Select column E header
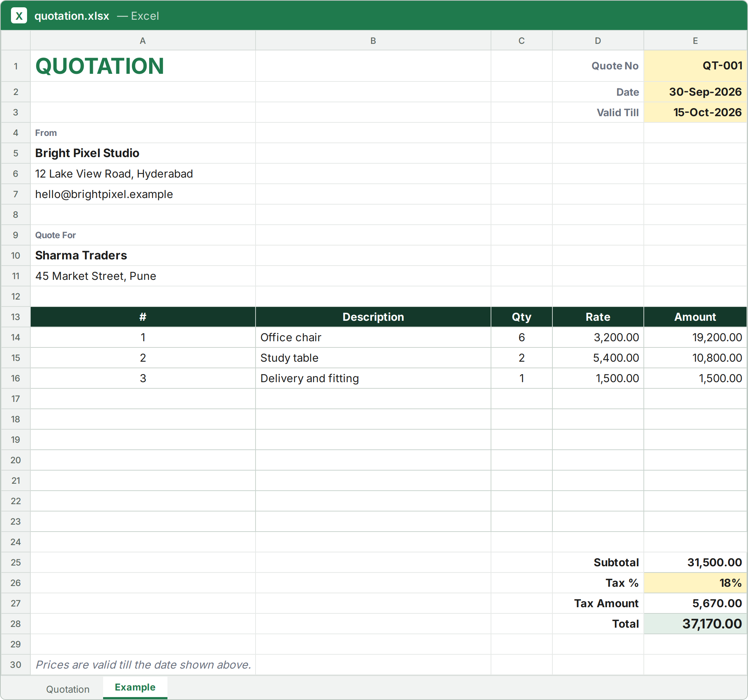Viewport: 748px width, 700px height. tap(695, 41)
